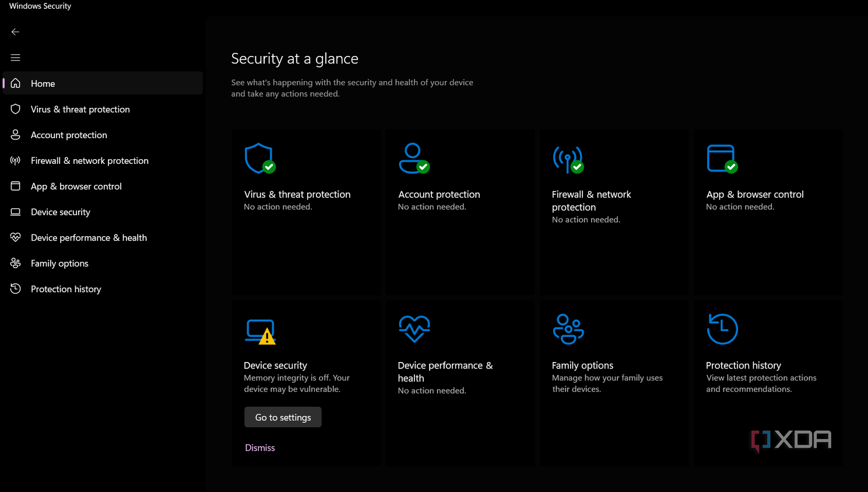Click the laptop icon beside Device security in sidebar

point(16,212)
